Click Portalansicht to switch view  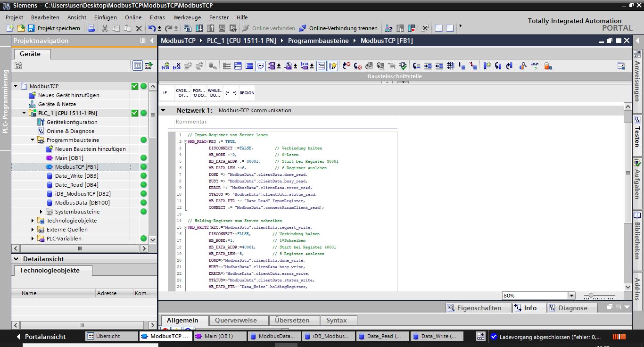coord(45,337)
